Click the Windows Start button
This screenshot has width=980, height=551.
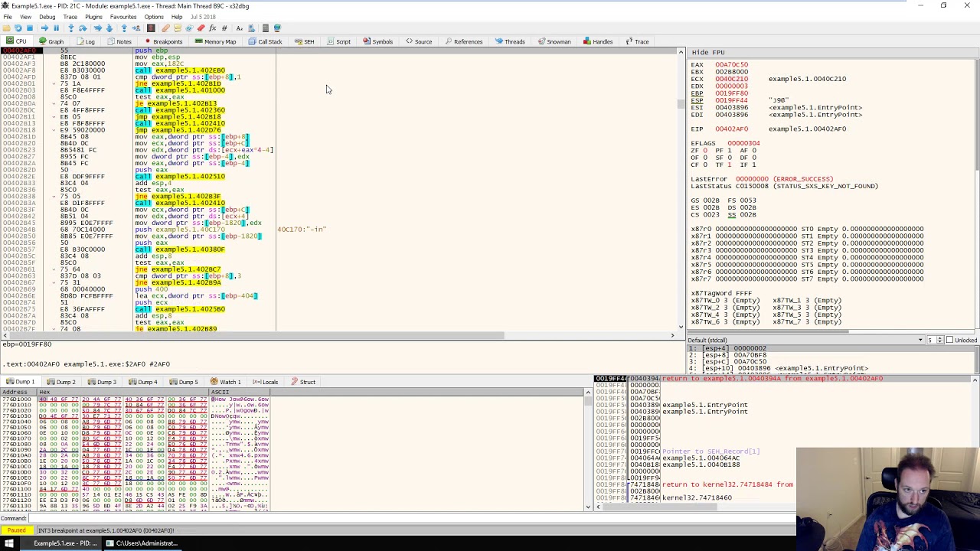(x=8, y=543)
